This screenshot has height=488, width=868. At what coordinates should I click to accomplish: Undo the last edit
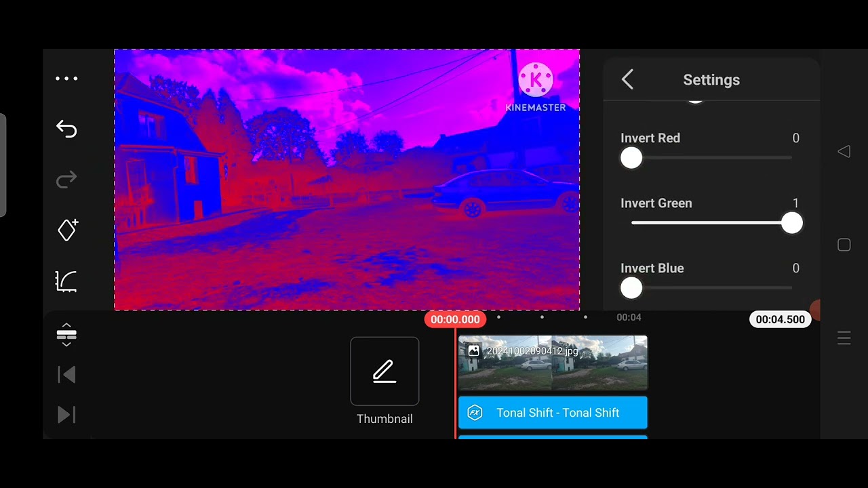(66, 129)
